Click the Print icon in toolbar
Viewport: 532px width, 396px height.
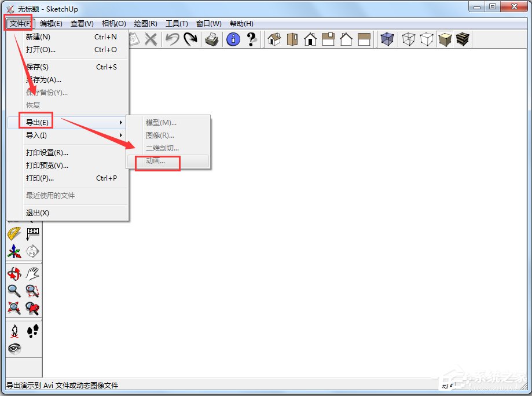pos(212,39)
